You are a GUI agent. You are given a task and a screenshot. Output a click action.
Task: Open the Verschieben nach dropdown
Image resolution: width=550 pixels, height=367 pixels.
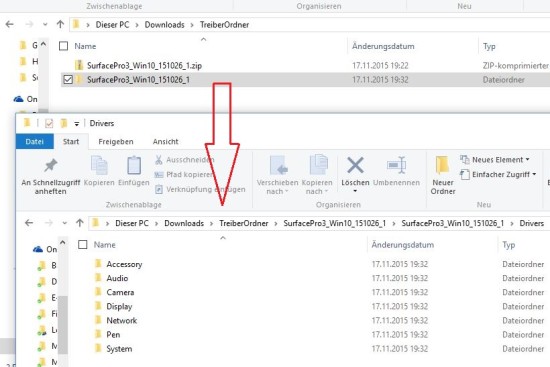(x=277, y=175)
